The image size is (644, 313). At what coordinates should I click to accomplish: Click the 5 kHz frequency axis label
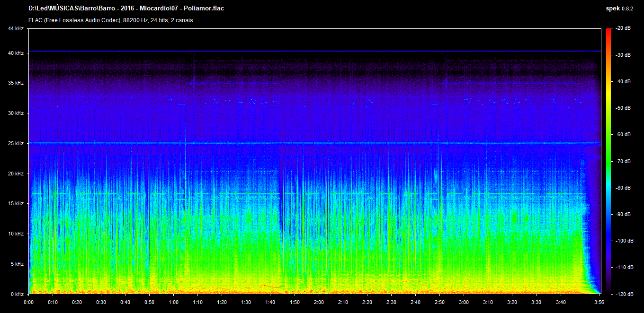[18, 264]
